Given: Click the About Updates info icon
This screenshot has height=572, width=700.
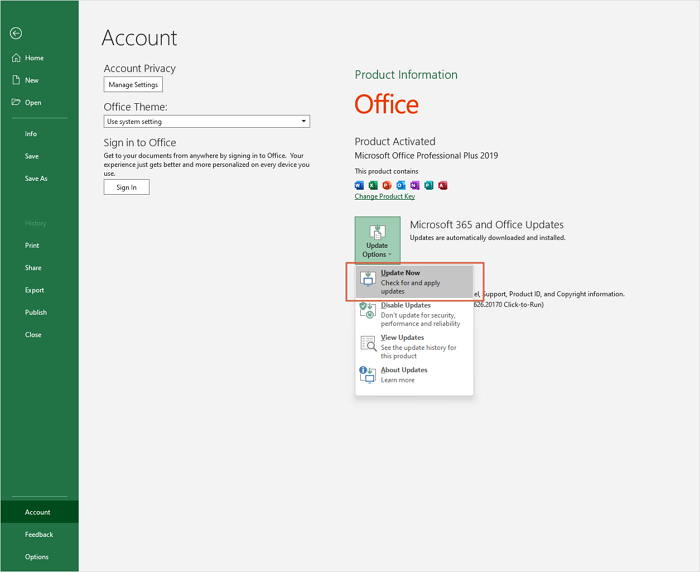Looking at the screenshot, I should (367, 375).
